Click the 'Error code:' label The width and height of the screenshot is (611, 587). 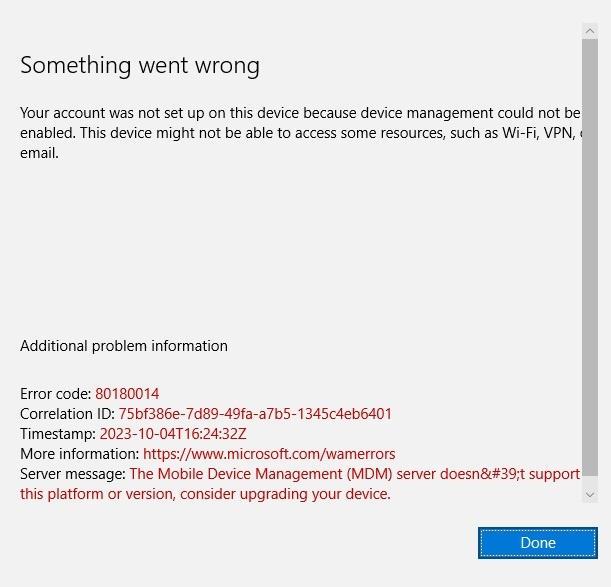click(56, 394)
